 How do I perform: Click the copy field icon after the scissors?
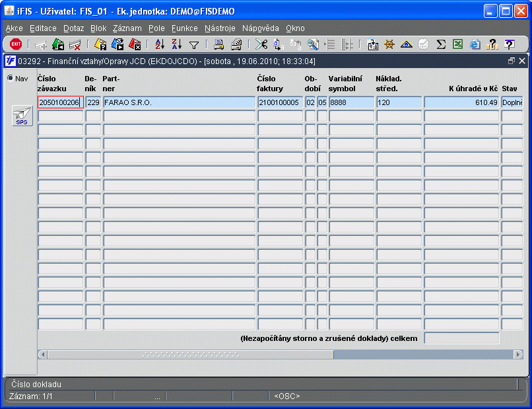coord(279,44)
